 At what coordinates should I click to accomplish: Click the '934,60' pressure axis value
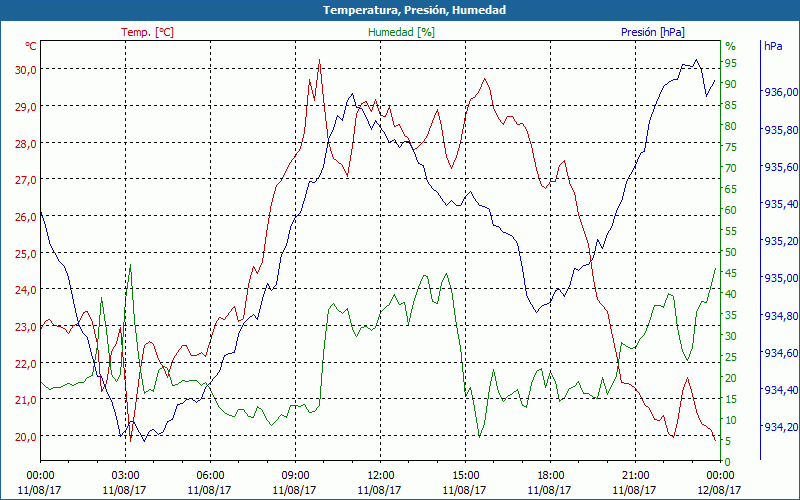(x=781, y=353)
